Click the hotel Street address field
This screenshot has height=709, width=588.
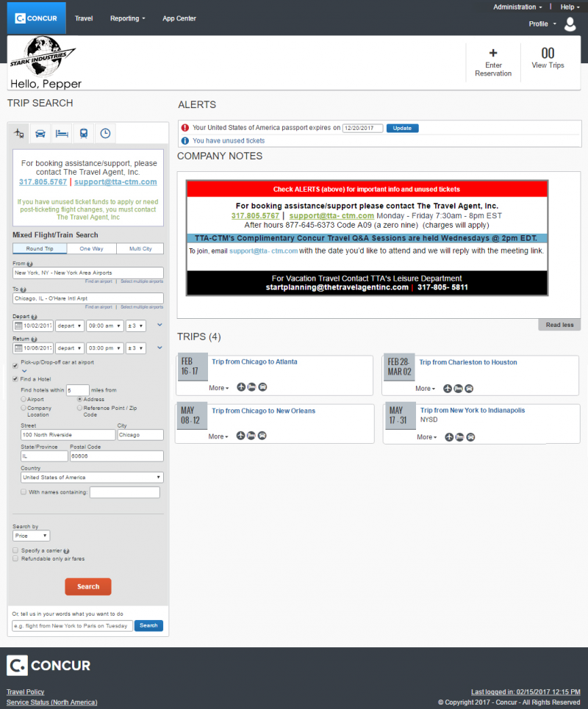tap(68, 435)
